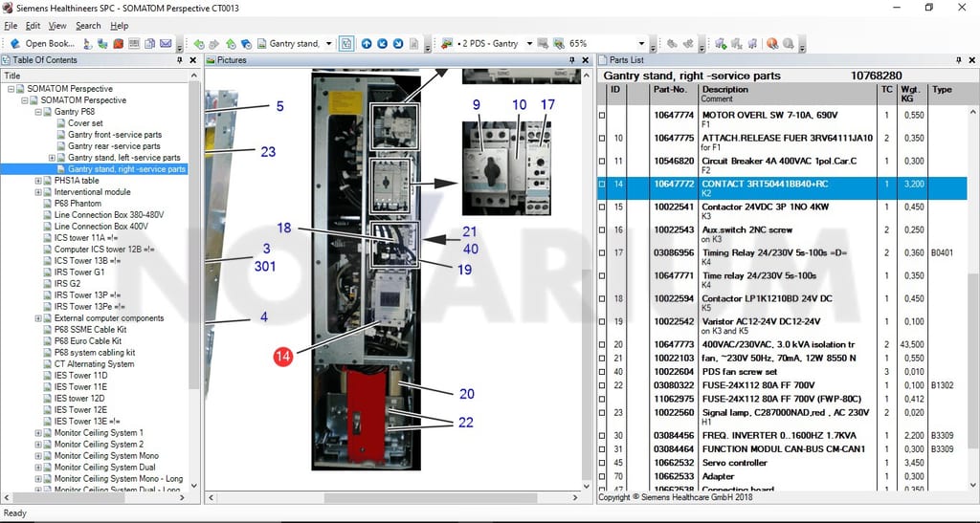
Task: Open the View menu
Action: pos(56,26)
